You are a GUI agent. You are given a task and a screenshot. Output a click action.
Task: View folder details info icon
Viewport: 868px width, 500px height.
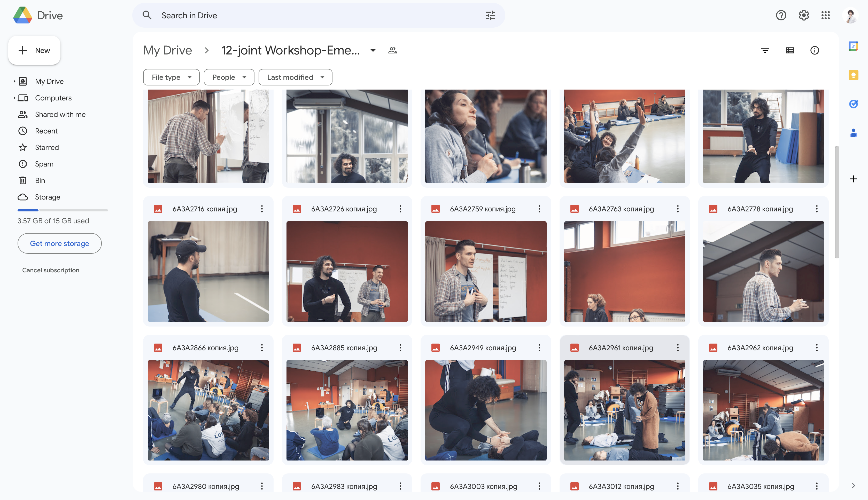coord(814,51)
